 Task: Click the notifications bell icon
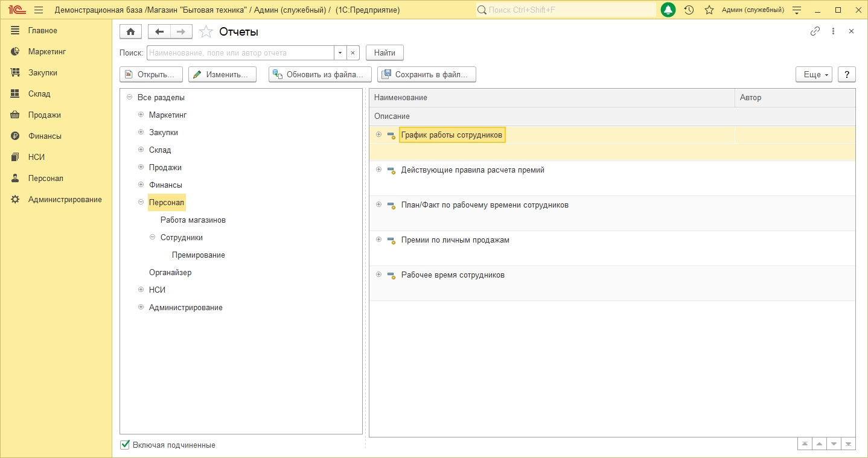point(668,10)
